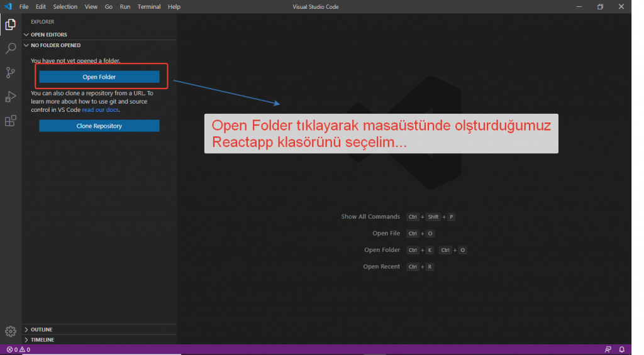The width and height of the screenshot is (644, 355).
Task: Click 'Open Folder' shortcut hint in editor area
Action: point(382,250)
